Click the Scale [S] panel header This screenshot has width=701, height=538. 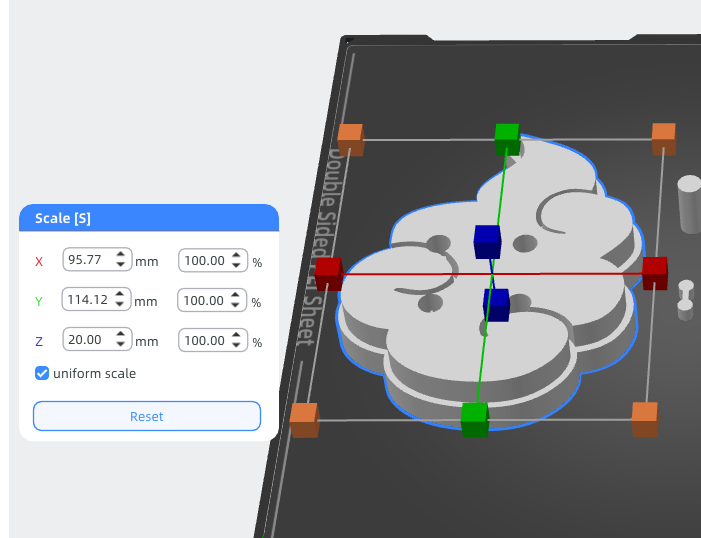pos(149,218)
